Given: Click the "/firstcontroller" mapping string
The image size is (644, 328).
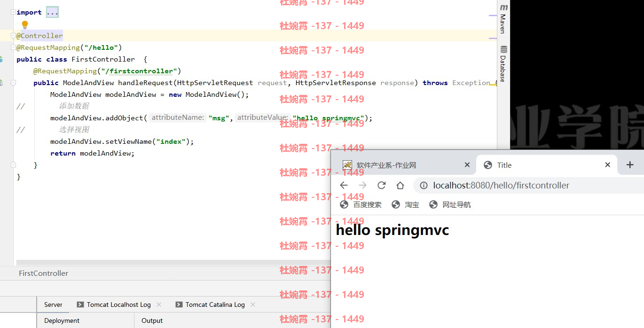Looking at the screenshot, I should coord(139,71).
